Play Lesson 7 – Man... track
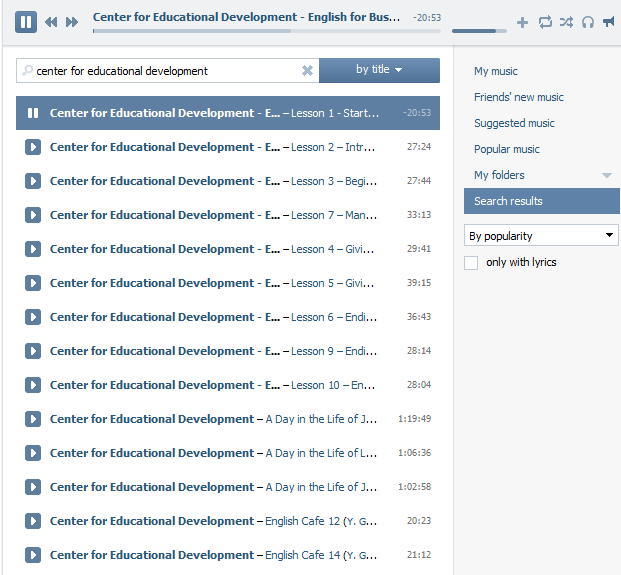Viewport: 621px width, 575px height. (33, 215)
